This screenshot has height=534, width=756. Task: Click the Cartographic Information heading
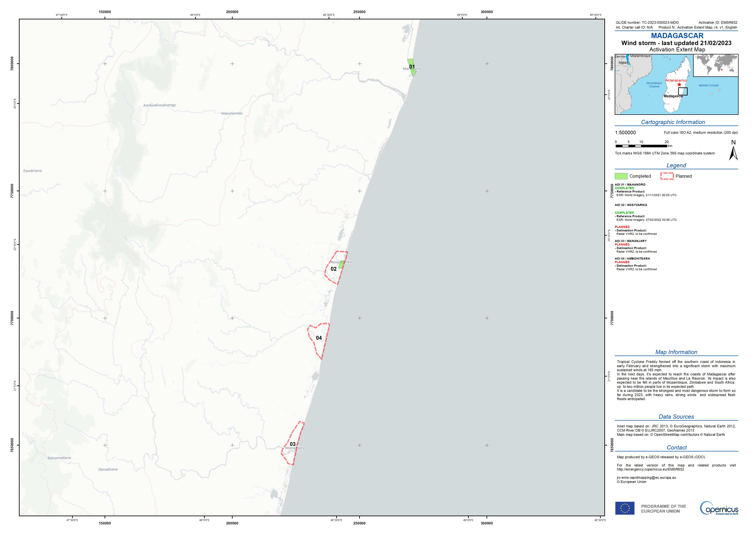pyautogui.click(x=673, y=122)
